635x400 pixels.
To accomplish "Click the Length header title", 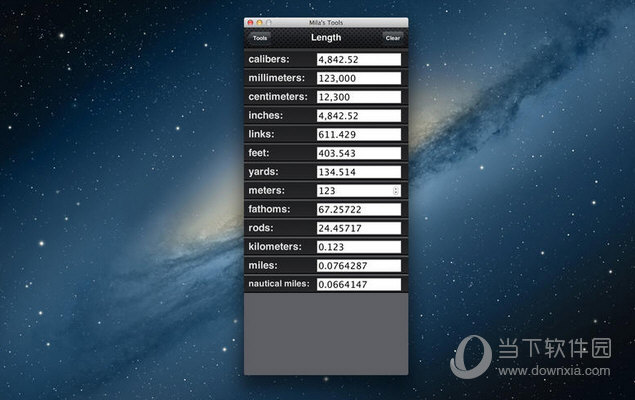I will pyautogui.click(x=326, y=38).
